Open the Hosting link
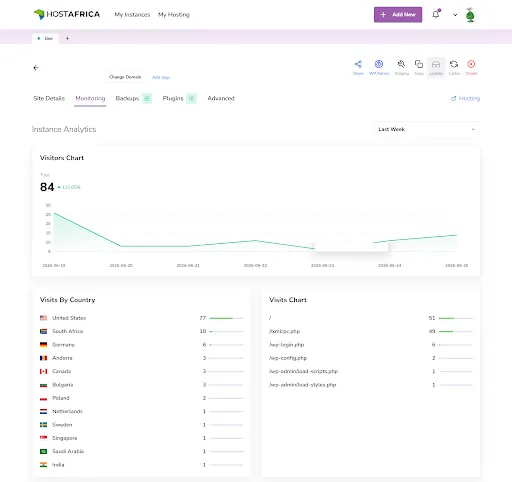The height and width of the screenshot is (482, 512). point(466,98)
